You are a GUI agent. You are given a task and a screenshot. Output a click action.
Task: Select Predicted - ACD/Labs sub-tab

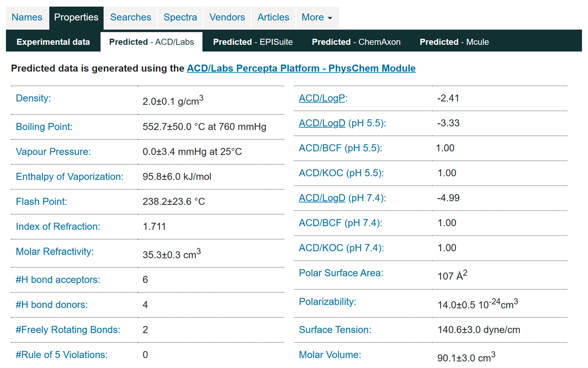pyautogui.click(x=151, y=42)
